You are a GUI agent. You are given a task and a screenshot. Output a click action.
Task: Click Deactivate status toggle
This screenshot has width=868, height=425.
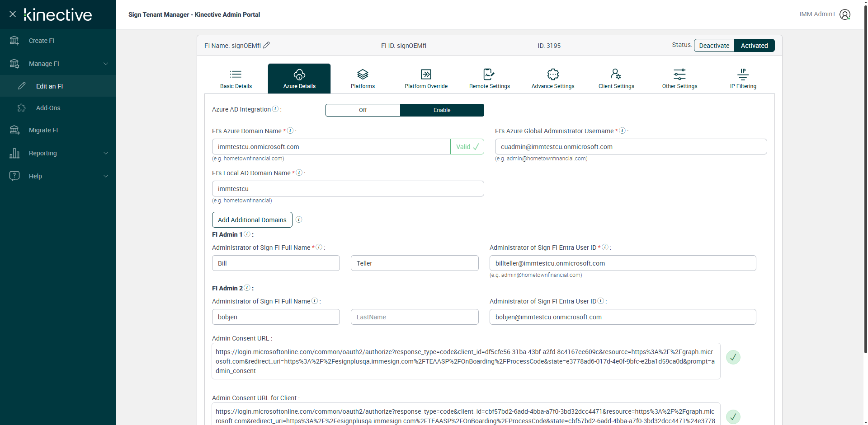pyautogui.click(x=714, y=46)
